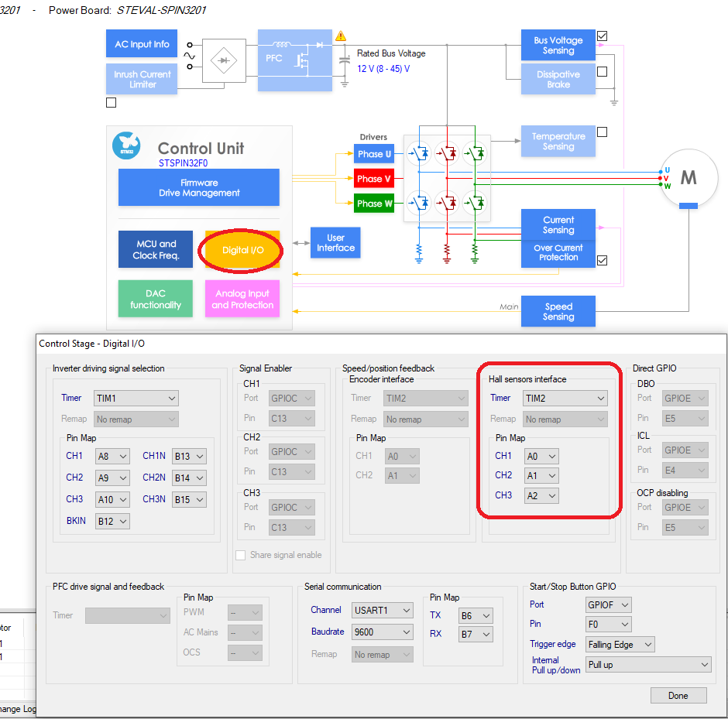Open Trigger edge Falling Edge dropdown
This screenshot has width=728, height=719.
point(620,645)
